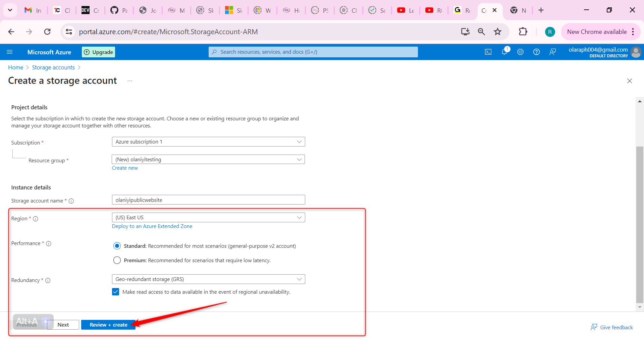Select Premium performance option
The width and height of the screenshot is (644, 342).
click(x=117, y=261)
